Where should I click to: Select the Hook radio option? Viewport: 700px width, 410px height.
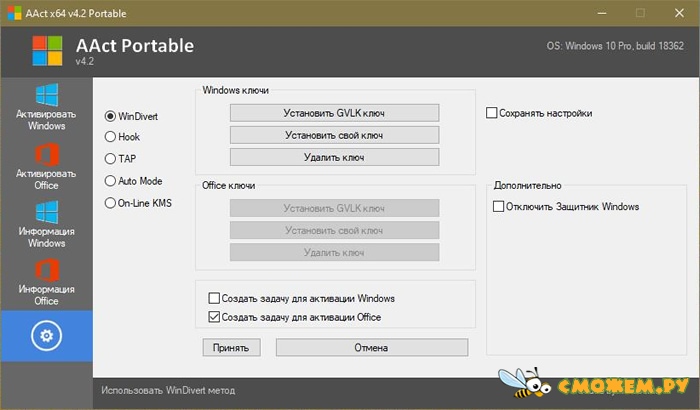[x=122, y=137]
